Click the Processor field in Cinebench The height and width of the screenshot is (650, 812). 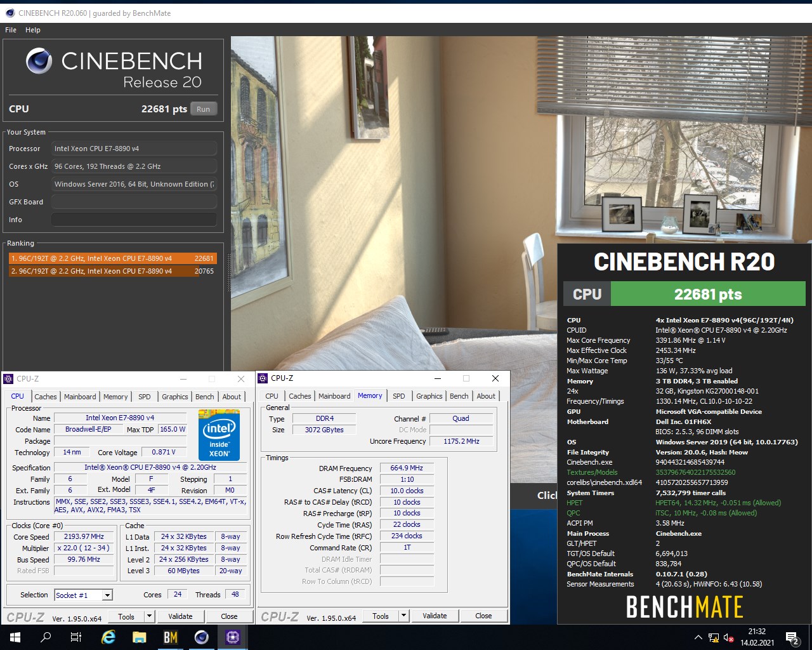134,149
